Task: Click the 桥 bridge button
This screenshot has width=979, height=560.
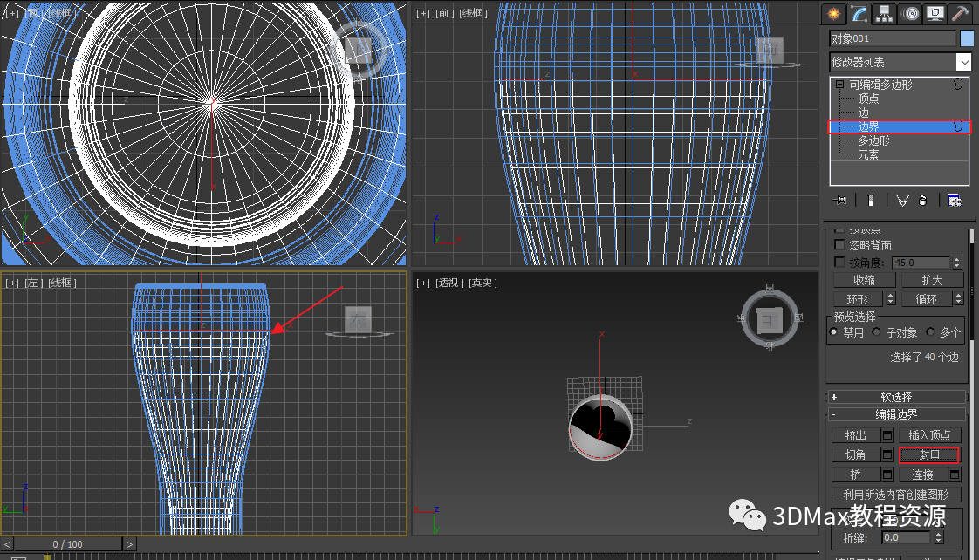Action: [855, 475]
